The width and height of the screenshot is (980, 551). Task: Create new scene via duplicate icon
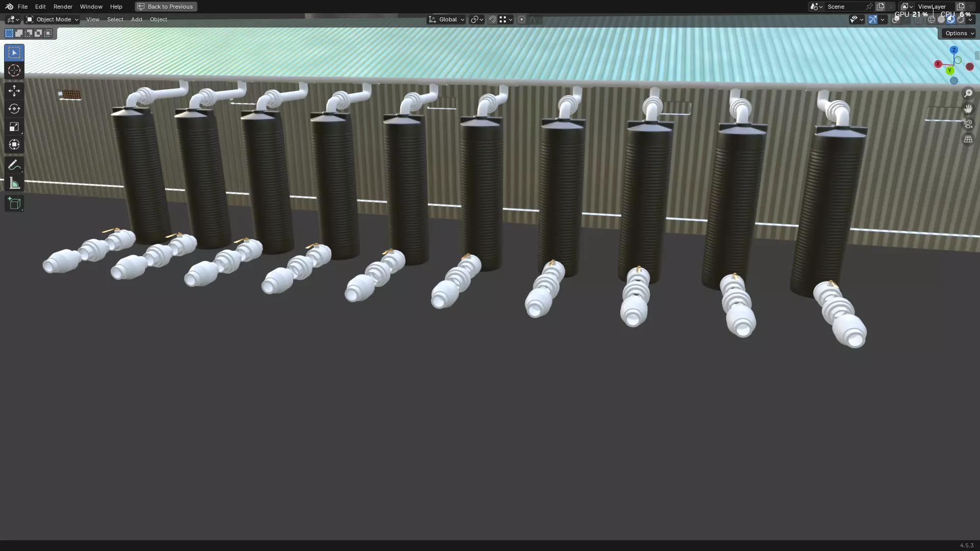tap(880, 7)
